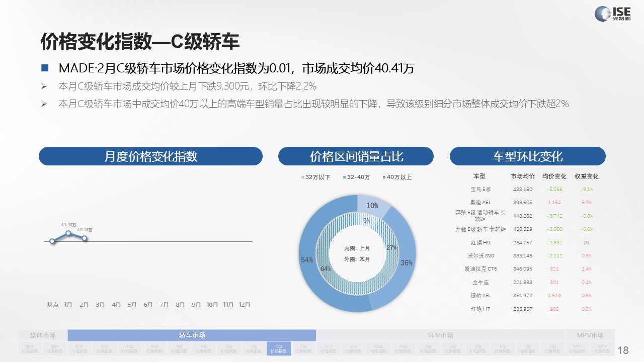
Task: Click the -9.1% weight change cell
Action: pos(587,190)
